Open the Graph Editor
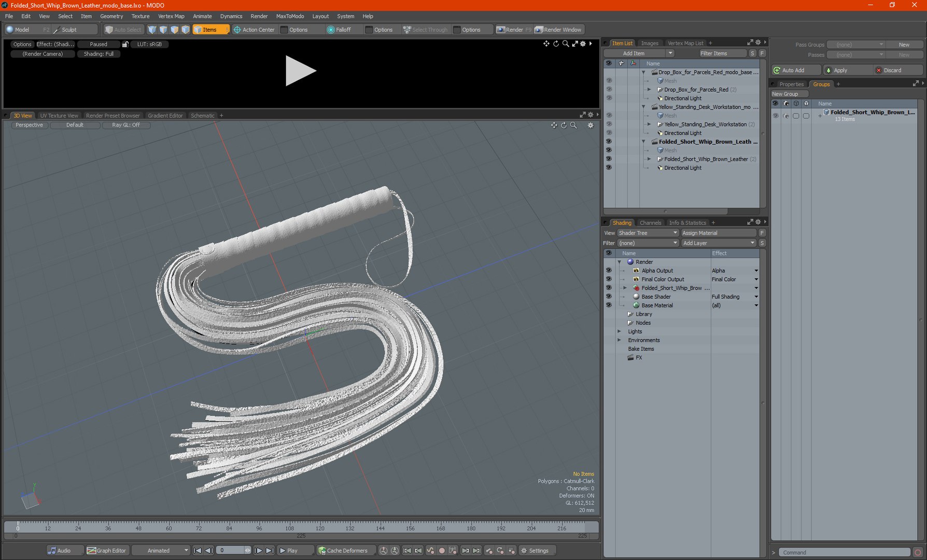Image resolution: width=927 pixels, height=560 pixels. pos(106,551)
